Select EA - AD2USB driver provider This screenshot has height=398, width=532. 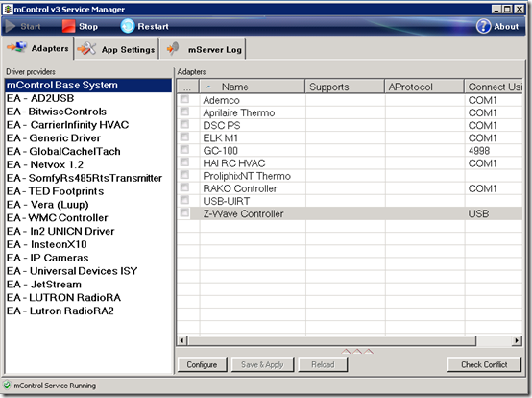pos(88,98)
